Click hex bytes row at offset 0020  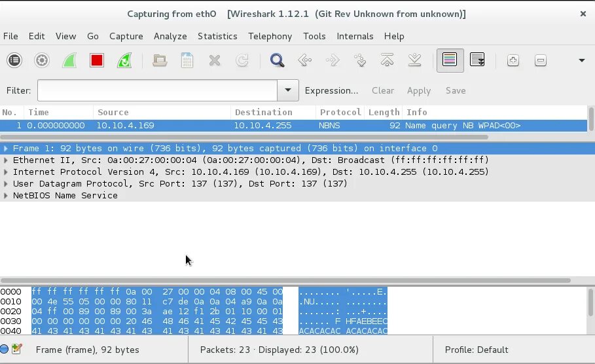(157, 311)
